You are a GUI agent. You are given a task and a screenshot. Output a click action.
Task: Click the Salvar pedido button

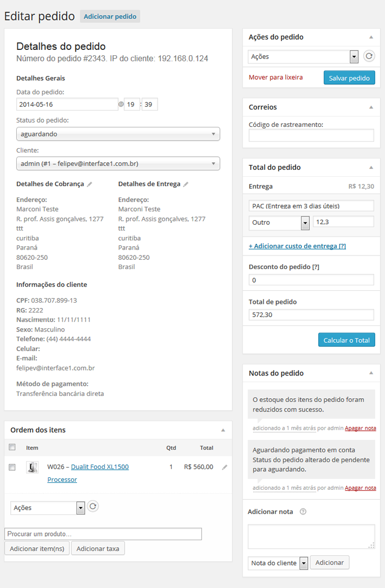click(x=349, y=78)
